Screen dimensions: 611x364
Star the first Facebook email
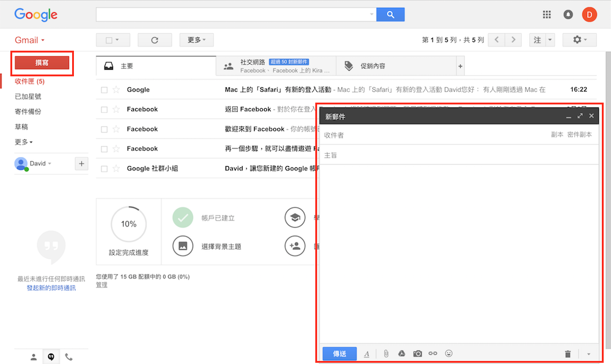(116, 109)
